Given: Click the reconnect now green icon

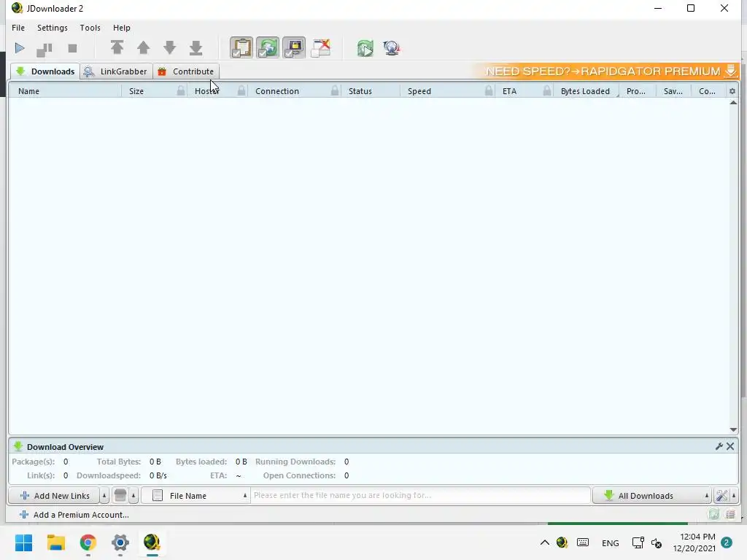Looking at the screenshot, I should [365, 48].
